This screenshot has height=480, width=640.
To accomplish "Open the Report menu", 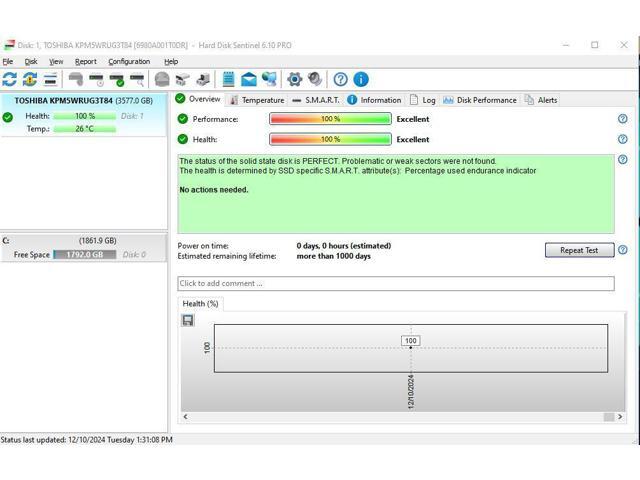I will coord(86,61).
